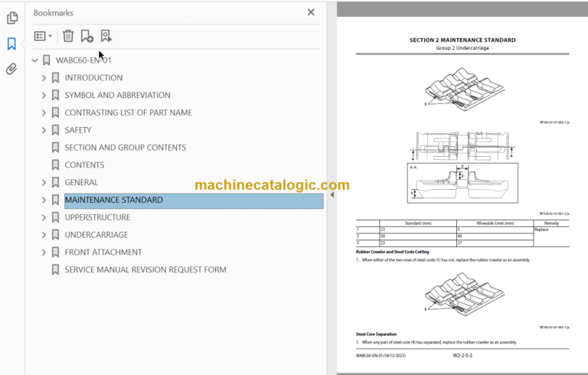Image resolution: width=588 pixels, height=375 pixels.
Task: Select the CONTENTS bookmark
Action: pos(84,165)
